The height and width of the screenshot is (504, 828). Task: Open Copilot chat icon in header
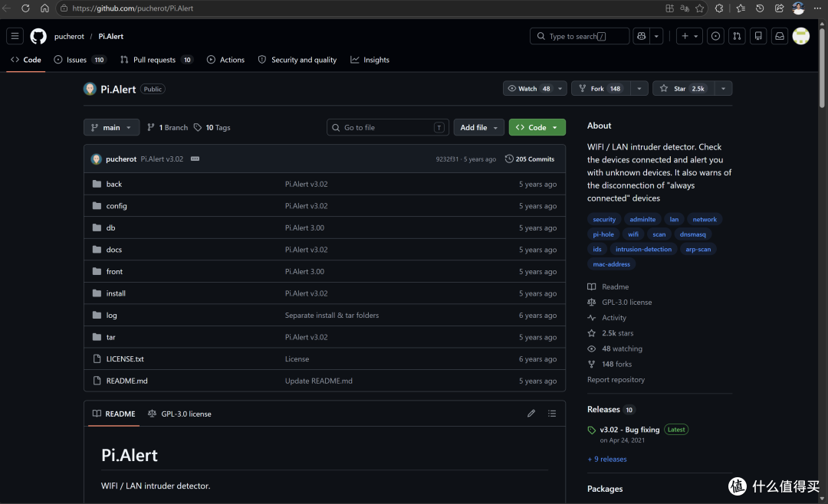(x=642, y=36)
